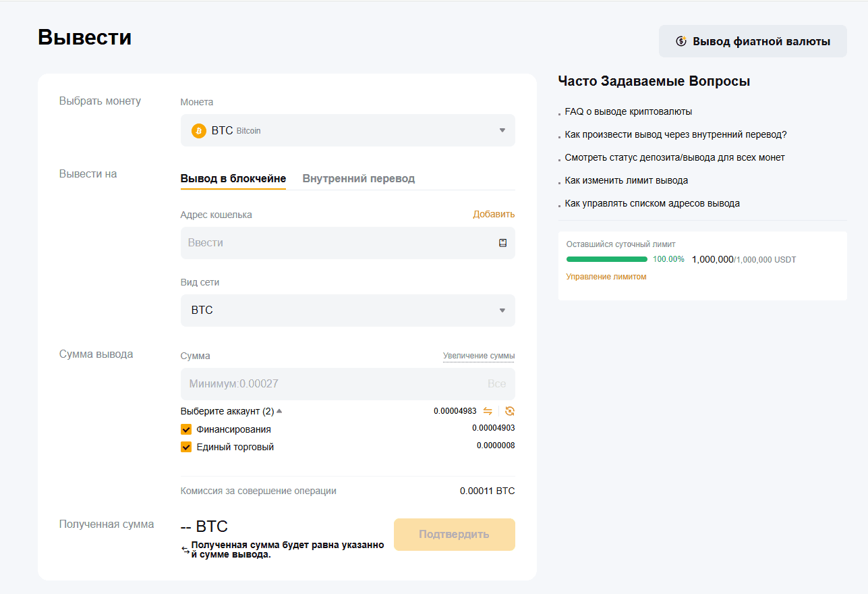Click swap arrows icon beside received amount note
The image size is (868, 594).
point(185,550)
